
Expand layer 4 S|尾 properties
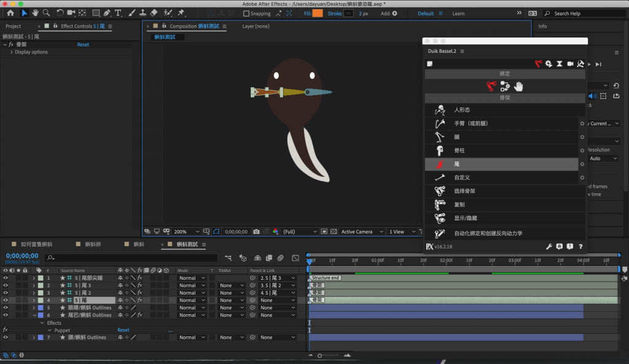click(34, 300)
